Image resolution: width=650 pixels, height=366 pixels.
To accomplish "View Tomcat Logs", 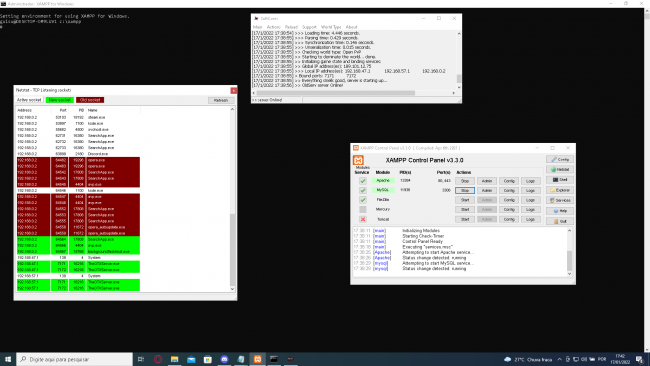I will click(x=531, y=219).
